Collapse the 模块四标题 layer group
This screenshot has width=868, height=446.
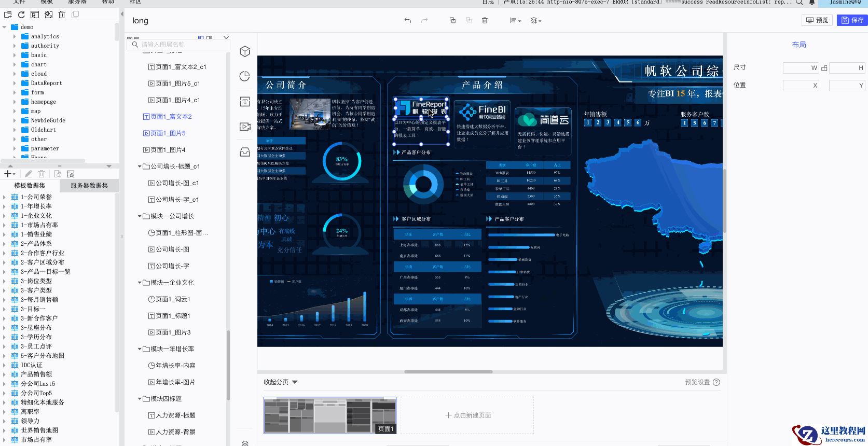coord(140,399)
